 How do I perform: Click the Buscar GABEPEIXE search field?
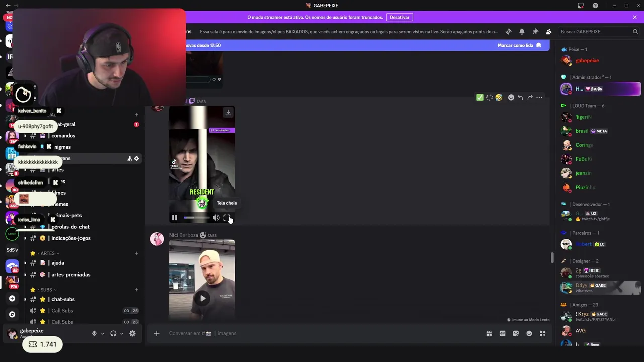point(599,31)
